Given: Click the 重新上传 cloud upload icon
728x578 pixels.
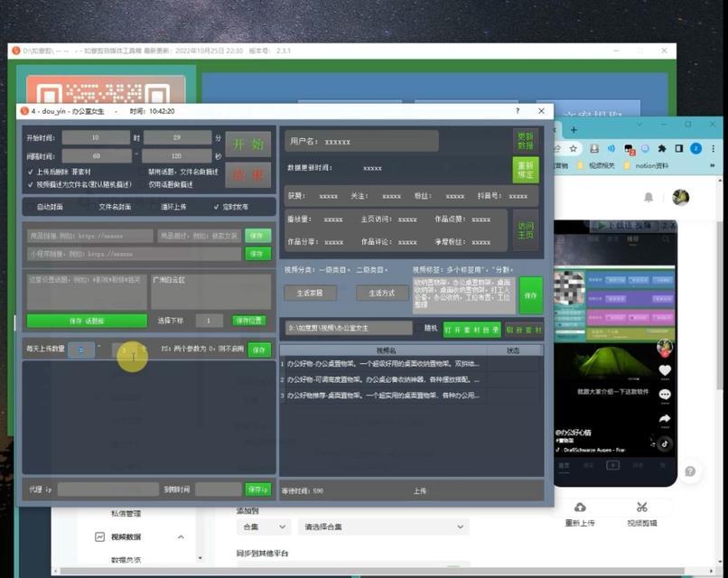Looking at the screenshot, I should (x=580, y=507).
